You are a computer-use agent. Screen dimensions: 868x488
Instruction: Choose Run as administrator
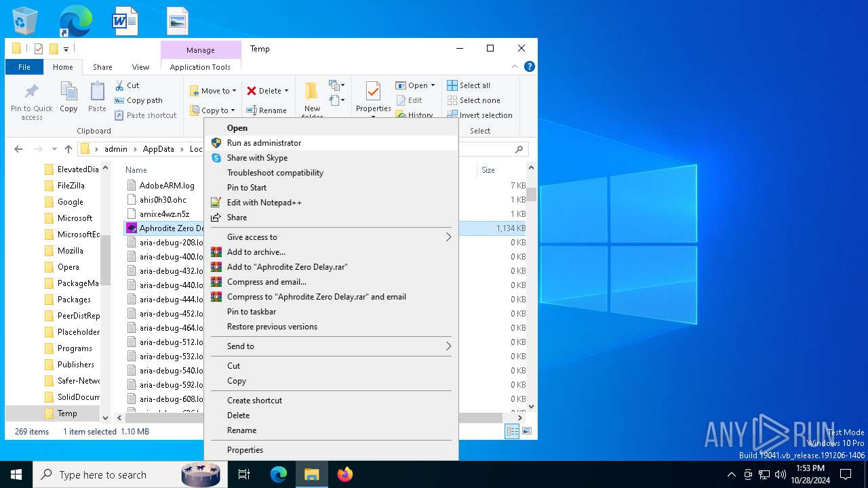264,143
